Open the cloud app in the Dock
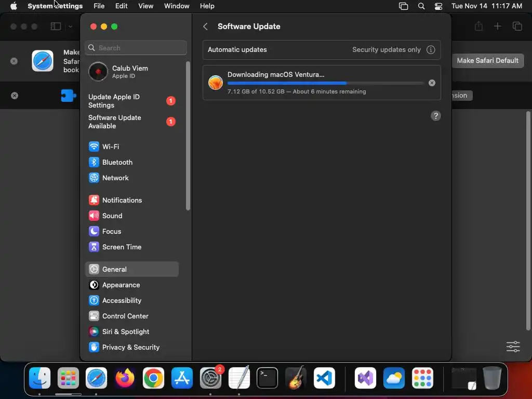The height and width of the screenshot is (399, 532). coord(394,378)
